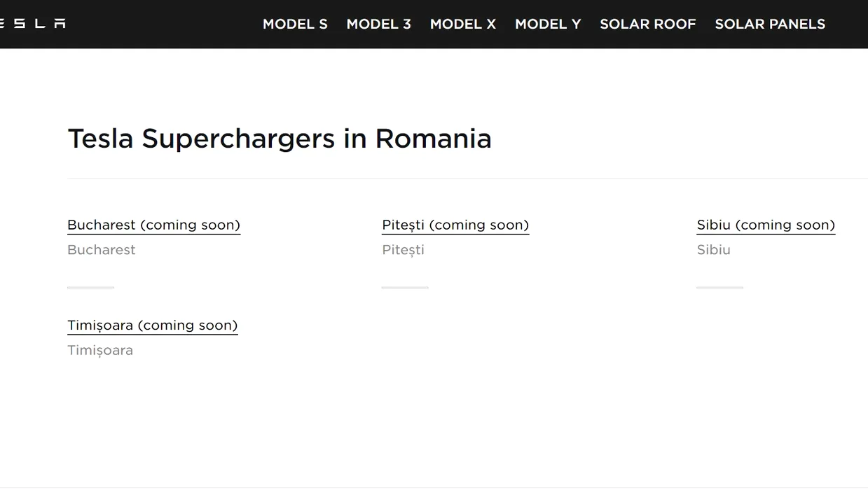This screenshot has width=868, height=490.
Task: Open the Model S menu item
Action: point(295,24)
